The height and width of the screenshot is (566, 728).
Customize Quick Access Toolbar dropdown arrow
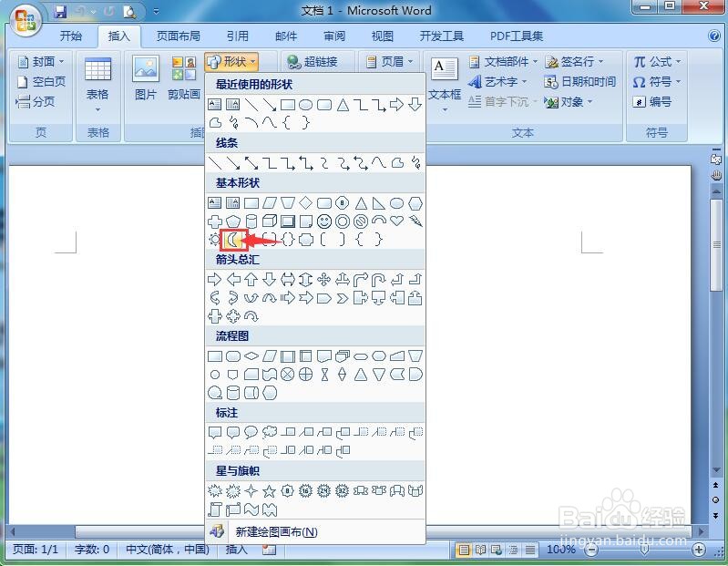click(156, 12)
